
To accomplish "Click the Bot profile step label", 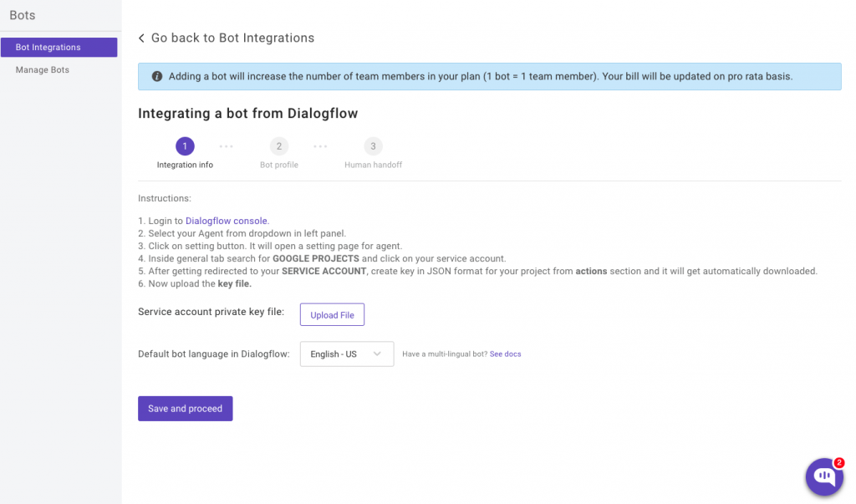I will click(279, 165).
